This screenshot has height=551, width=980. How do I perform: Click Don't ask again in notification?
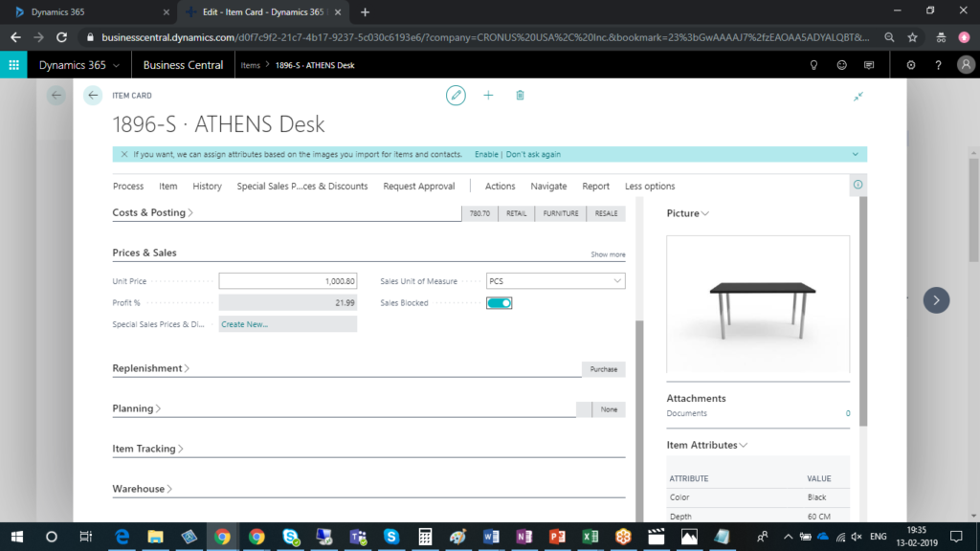[533, 154]
